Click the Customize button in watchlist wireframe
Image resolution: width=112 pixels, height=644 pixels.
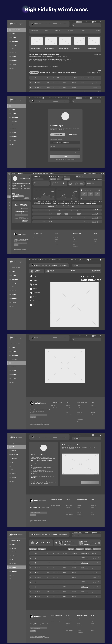(97, 549)
